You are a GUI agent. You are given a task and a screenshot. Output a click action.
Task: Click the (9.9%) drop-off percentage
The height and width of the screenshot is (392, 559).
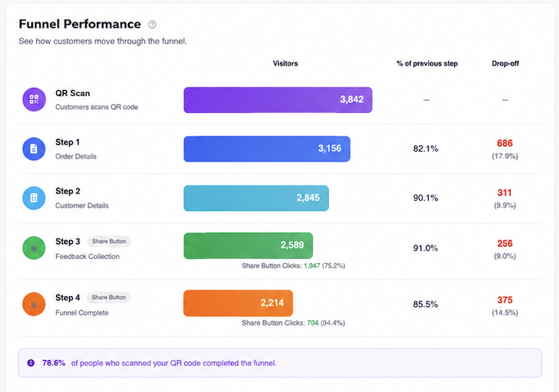[x=505, y=205]
